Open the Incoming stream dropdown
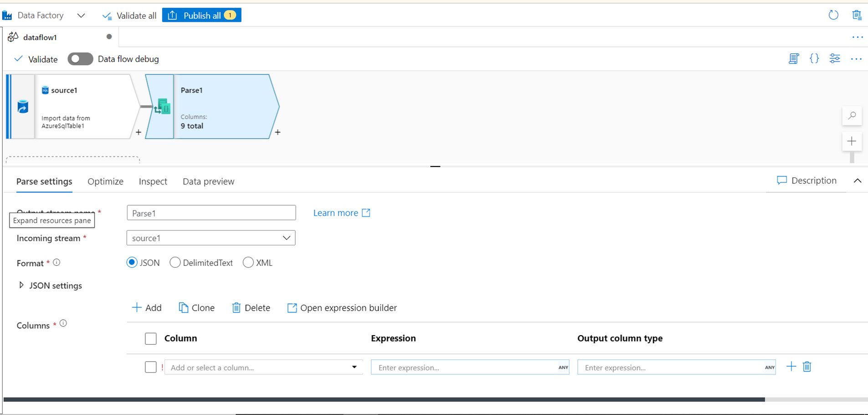 click(211, 238)
